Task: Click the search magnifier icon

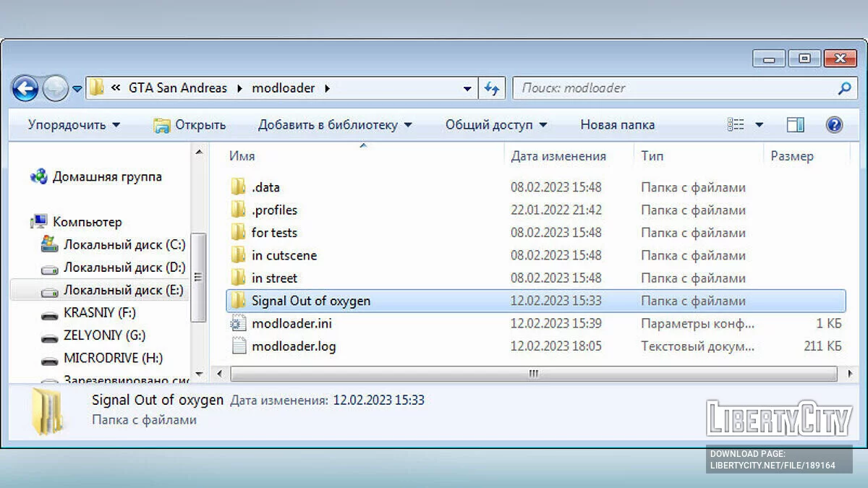Action: (843, 88)
